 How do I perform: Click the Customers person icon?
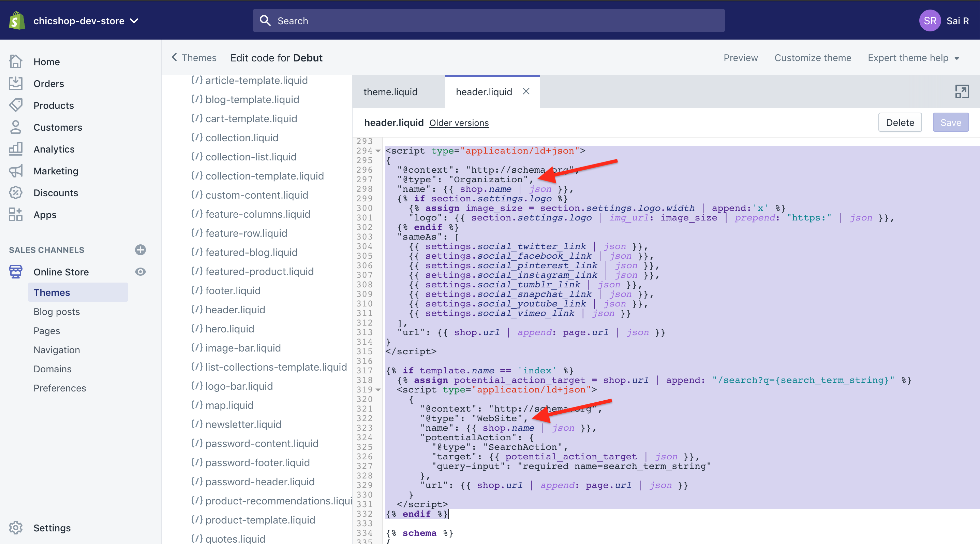pos(16,127)
